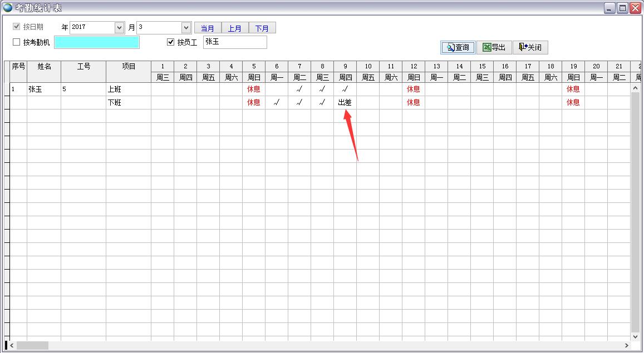Image resolution: width=644 pixels, height=353 pixels.
Task: Uncheck the 按员工 checkbox
Action: [170, 42]
